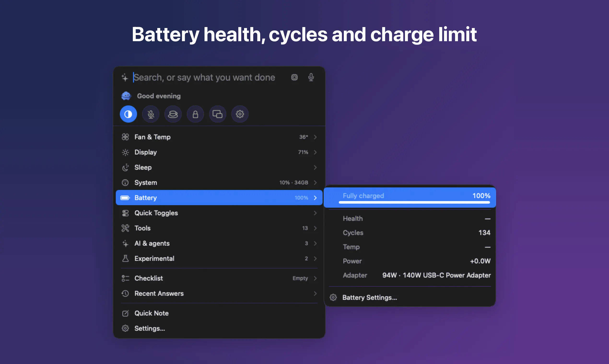
Task: Click the Cycles 134 value
Action: click(484, 233)
